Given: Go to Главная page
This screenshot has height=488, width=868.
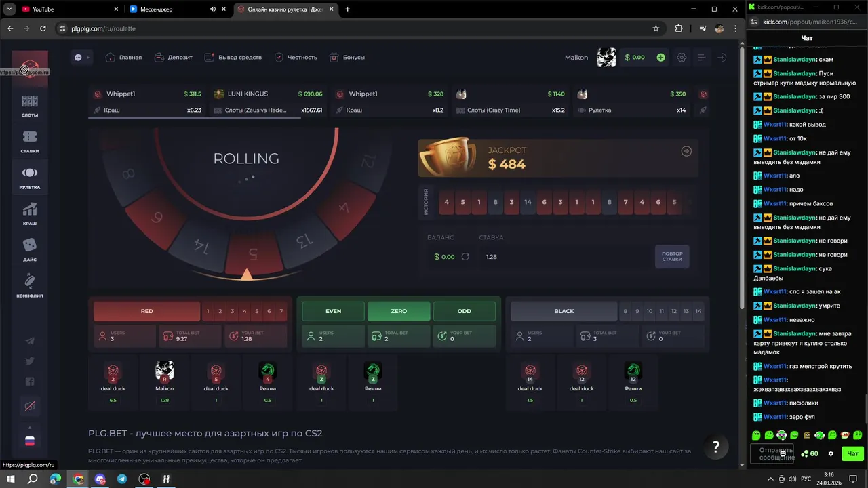Looking at the screenshot, I should coord(124,58).
